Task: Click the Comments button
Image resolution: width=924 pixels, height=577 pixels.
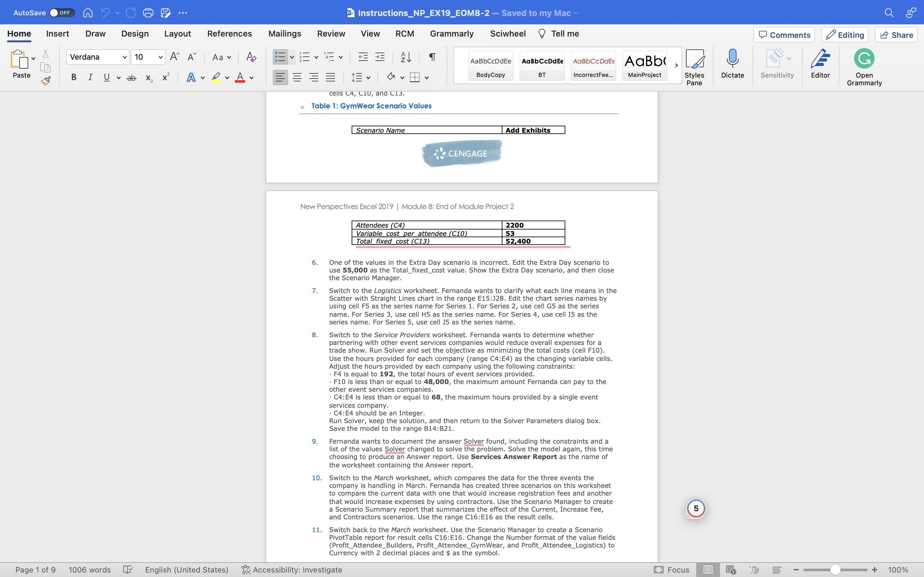Action: pos(783,35)
